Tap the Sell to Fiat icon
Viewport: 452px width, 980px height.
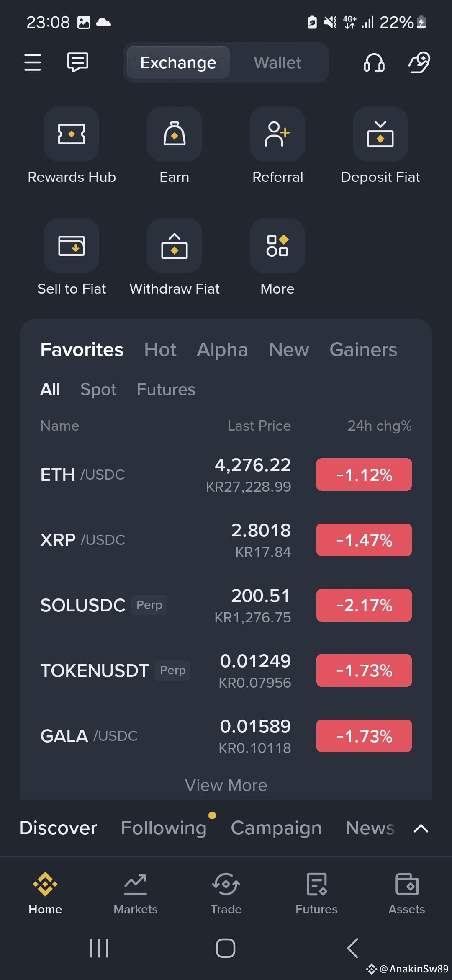click(x=72, y=246)
